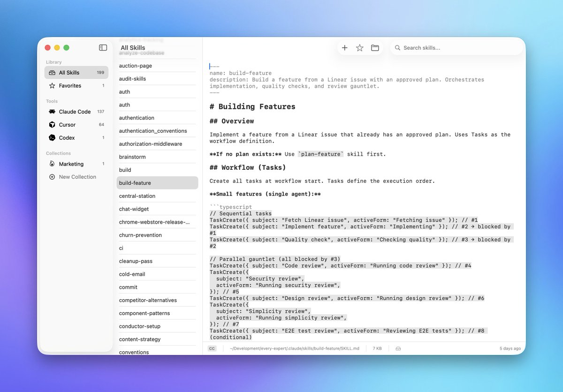
Task: Click the 7 KB file size label
Action: 377,348
